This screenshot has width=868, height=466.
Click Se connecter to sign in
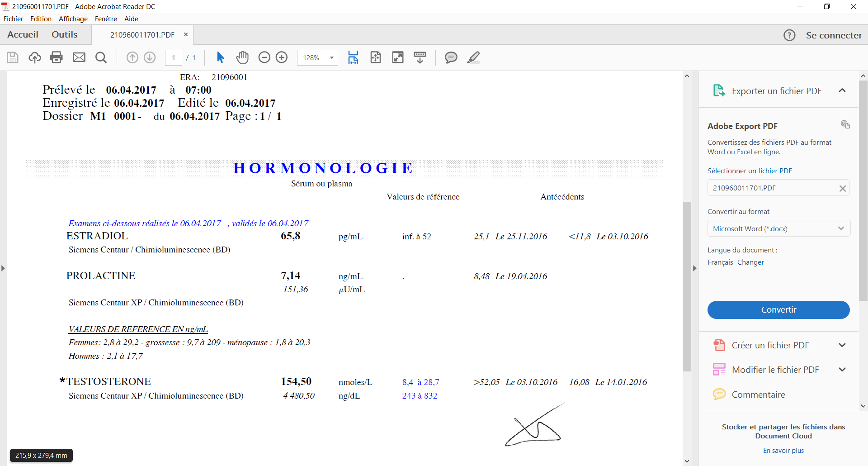(x=834, y=35)
